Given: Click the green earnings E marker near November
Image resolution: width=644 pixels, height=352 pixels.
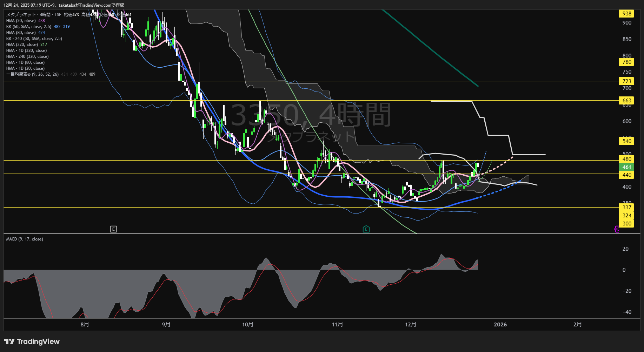Looking at the screenshot, I should pyautogui.click(x=366, y=229).
